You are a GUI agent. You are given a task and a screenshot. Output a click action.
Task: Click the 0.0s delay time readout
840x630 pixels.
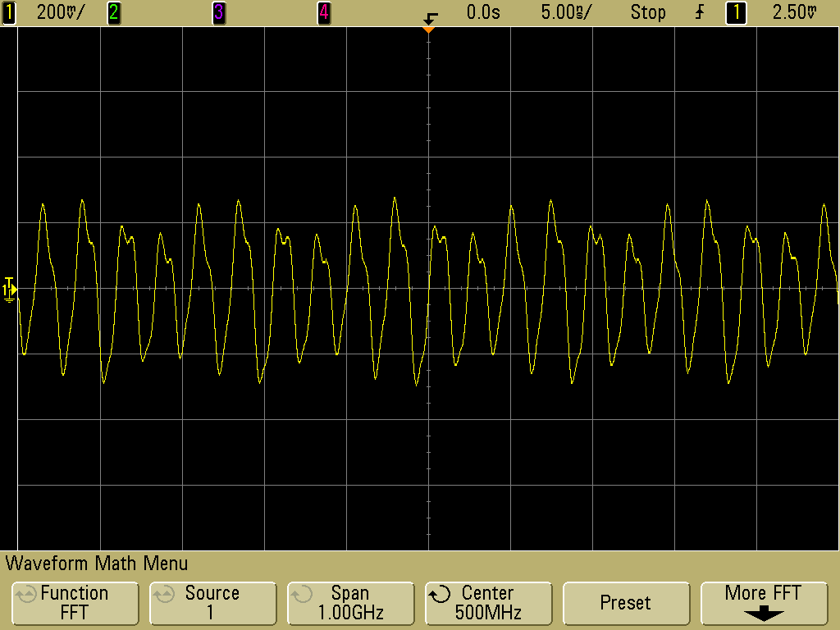[482, 12]
